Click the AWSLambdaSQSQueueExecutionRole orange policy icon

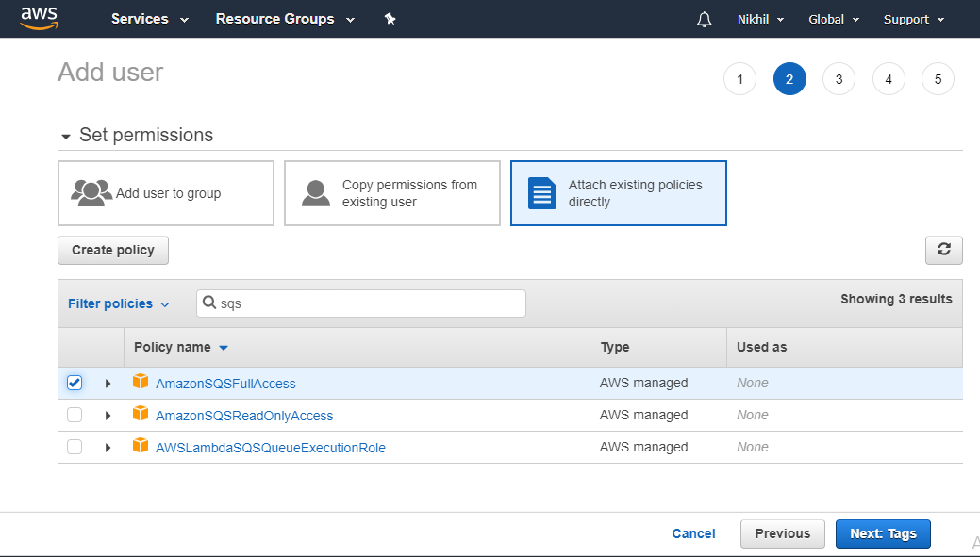pyautogui.click(x=141, y=445)
